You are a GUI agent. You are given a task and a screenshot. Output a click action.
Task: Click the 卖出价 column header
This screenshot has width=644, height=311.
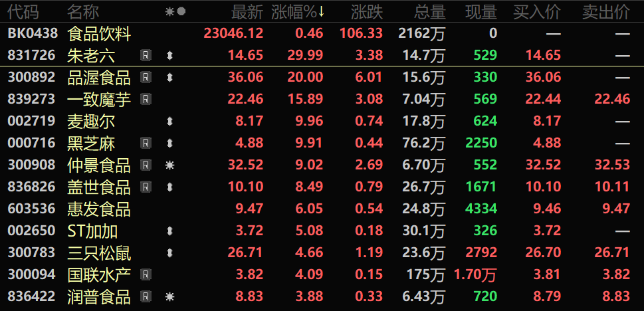pos(606,13)
